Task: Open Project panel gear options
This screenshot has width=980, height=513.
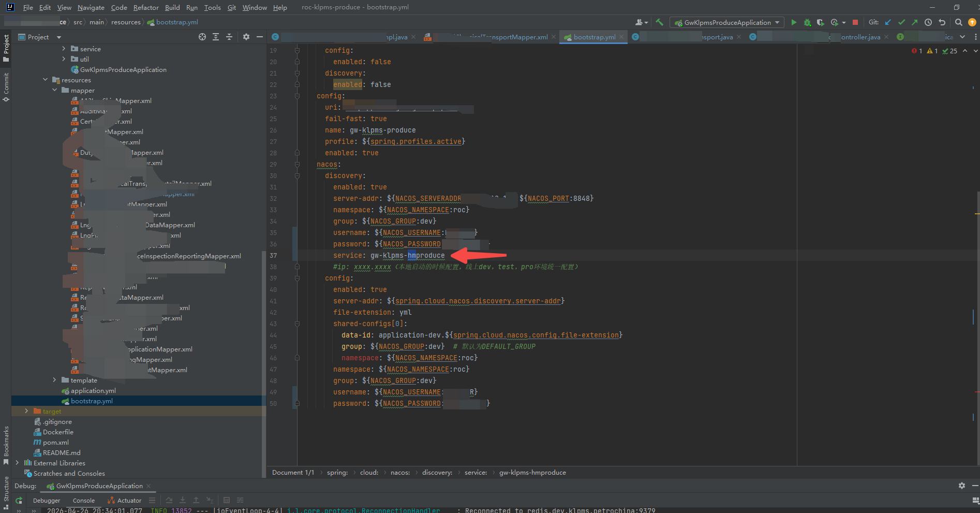Action: (246, 37)
